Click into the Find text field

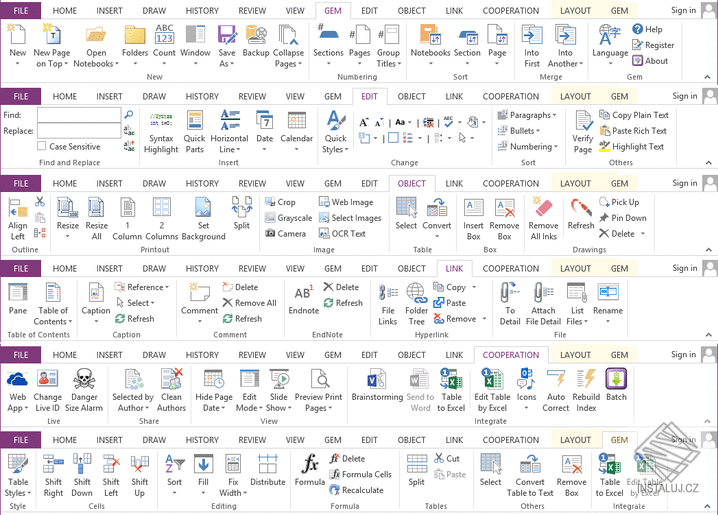[79, 115]
